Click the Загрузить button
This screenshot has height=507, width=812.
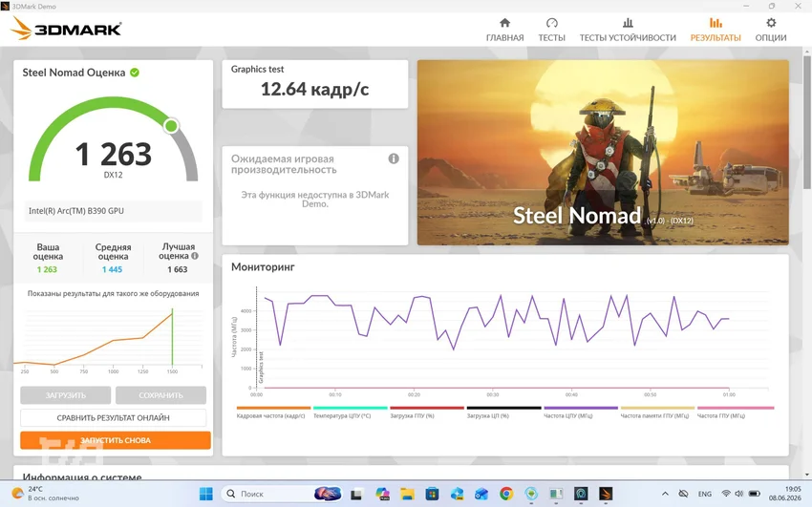pyautogui.click(x=65, y=395)
